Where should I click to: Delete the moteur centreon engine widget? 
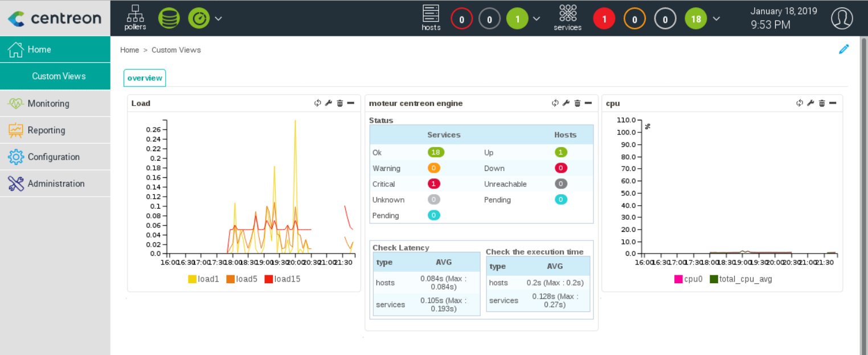pyautogui.click(x=577, y=103)
